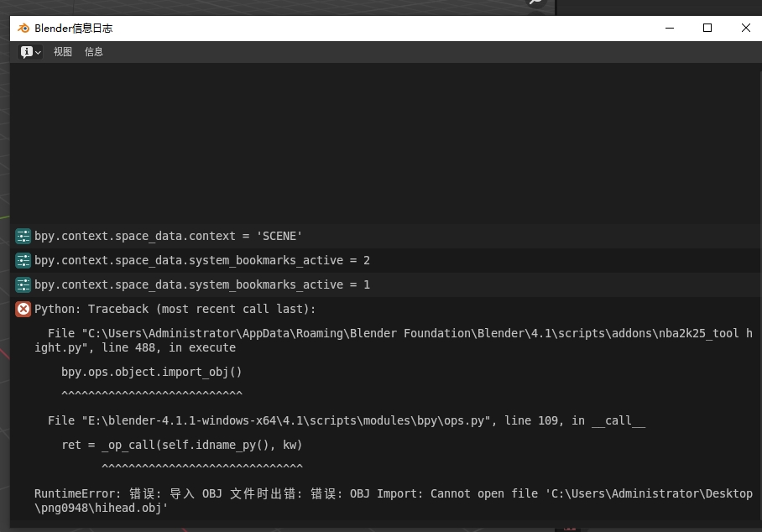762x532 pixels.
Task: Click the property icon beside system_bookmarks_active = 1
Action: (x=23, y=284)
